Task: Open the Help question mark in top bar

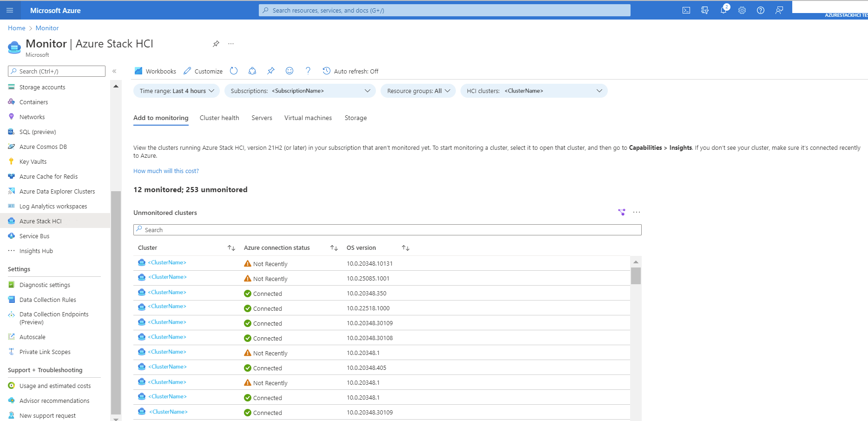Action: tap(761, 10)
